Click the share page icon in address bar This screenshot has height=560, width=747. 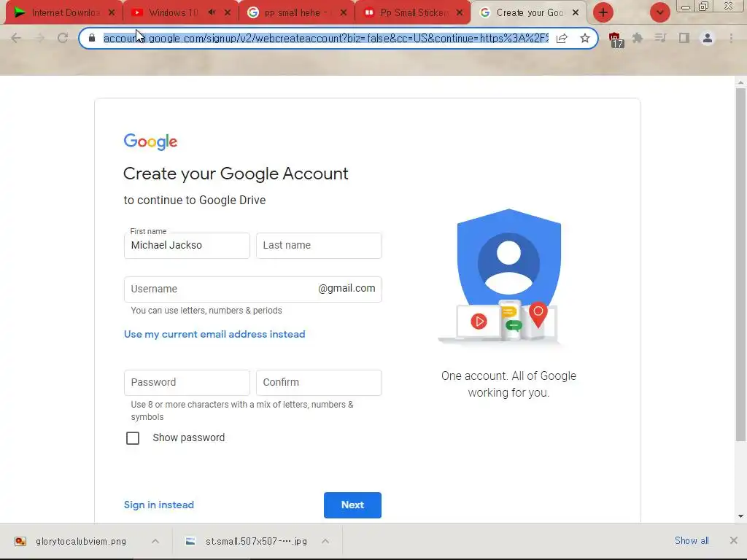[562, 38]
